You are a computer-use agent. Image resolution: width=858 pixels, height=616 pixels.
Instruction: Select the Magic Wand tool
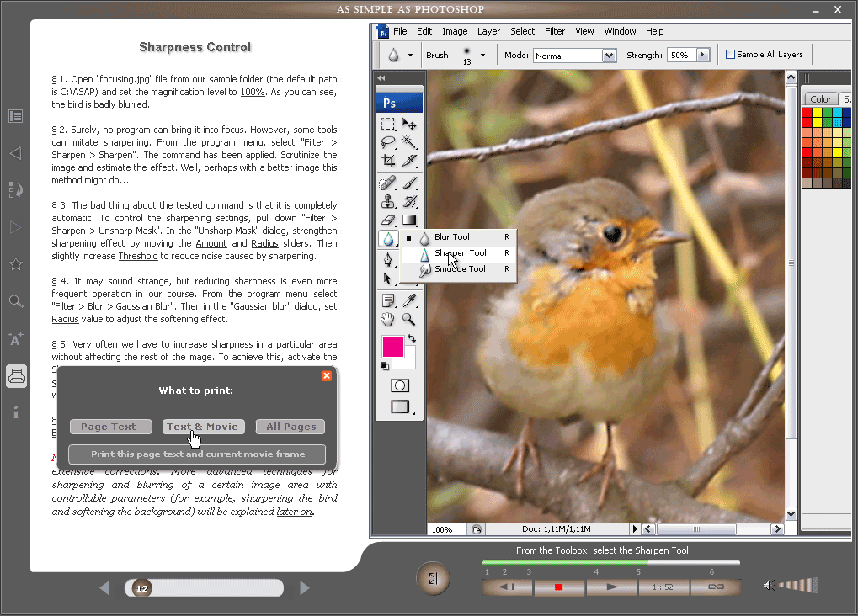coord(408,142)
